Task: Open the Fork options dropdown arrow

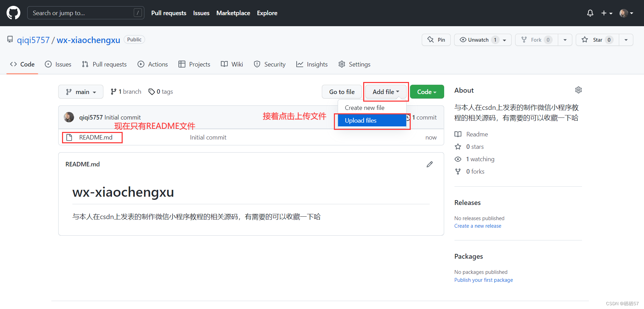Action: tap(565, 40)
